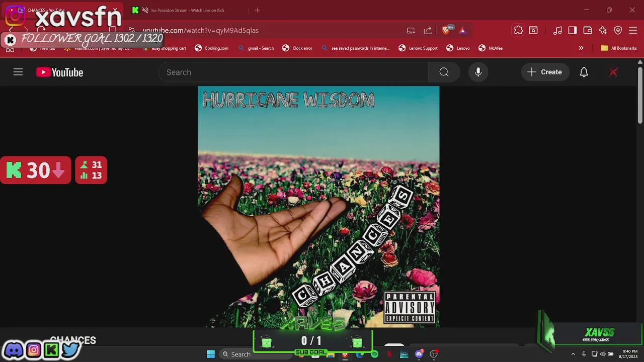The height and width of the screenshot is (362, 644).
Task: Go to the YouTube home logo
Action: pos(59,72)
